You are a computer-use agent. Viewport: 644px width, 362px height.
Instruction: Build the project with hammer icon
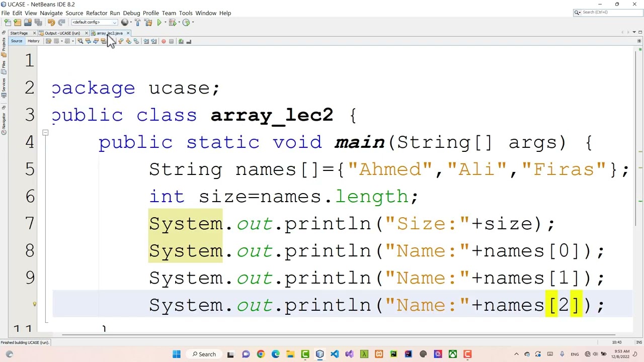137,22
